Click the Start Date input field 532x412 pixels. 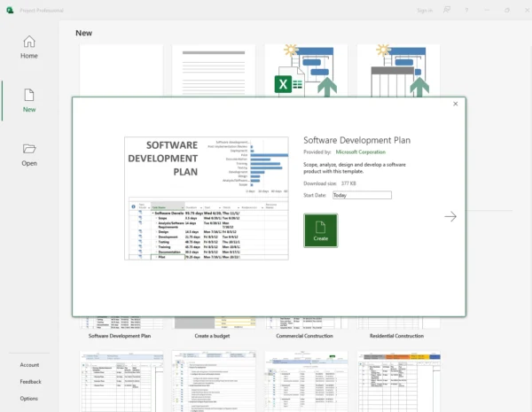click(361, 196)
